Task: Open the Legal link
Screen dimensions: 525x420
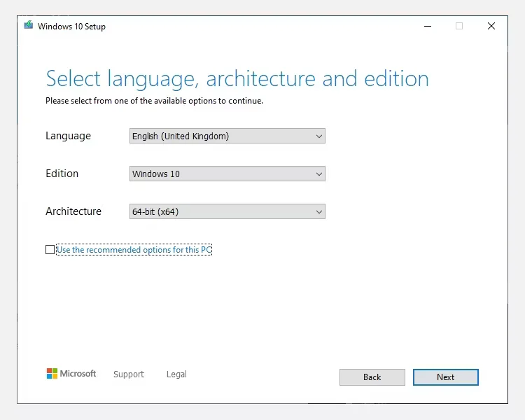Action: (176, 374)
